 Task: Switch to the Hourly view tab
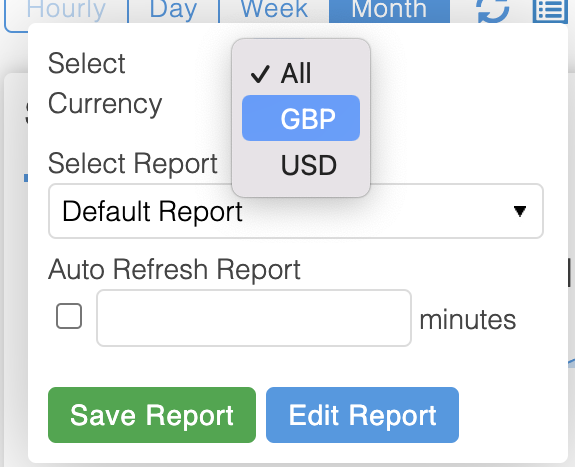pos(66,11)
